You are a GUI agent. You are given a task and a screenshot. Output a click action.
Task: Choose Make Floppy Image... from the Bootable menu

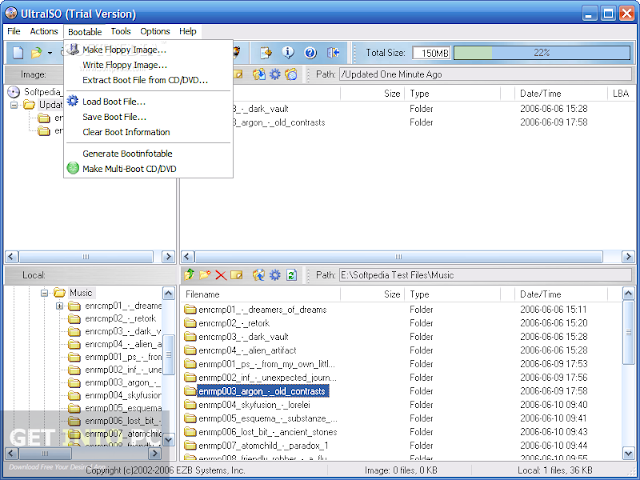[x=149, y=50]
